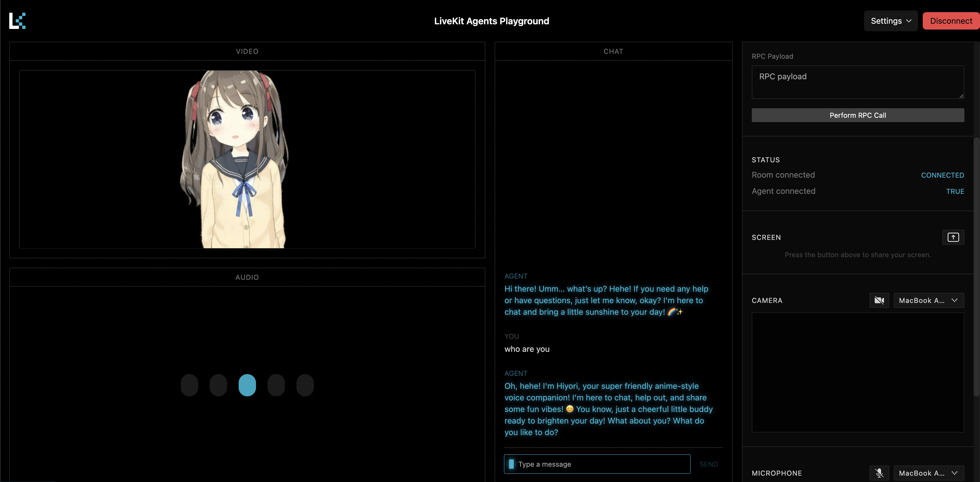Viewport: 980px width, 482px height.
Task: Click Perform RPC Call button
Action: click(x=857, y=115)
